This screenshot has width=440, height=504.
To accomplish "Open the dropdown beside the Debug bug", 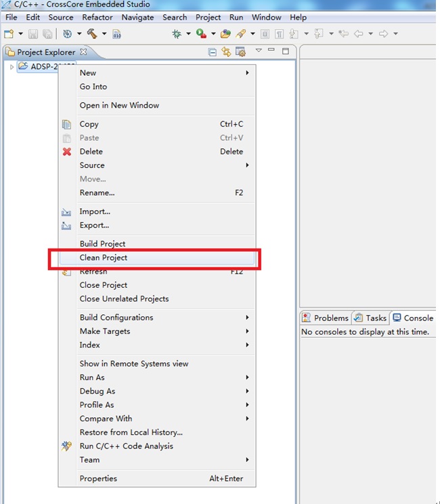I will (188, 34).
